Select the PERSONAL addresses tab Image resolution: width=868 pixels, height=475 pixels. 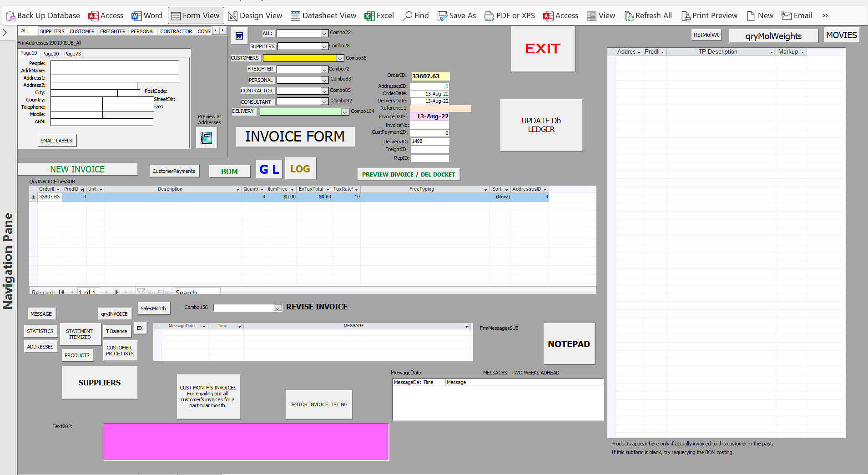[x=143, y=31]
